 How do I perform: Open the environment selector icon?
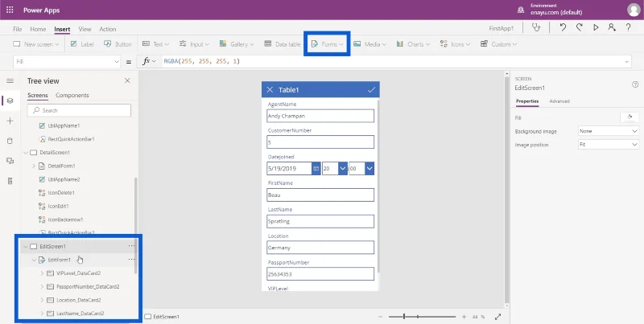(x=521, y=10)
